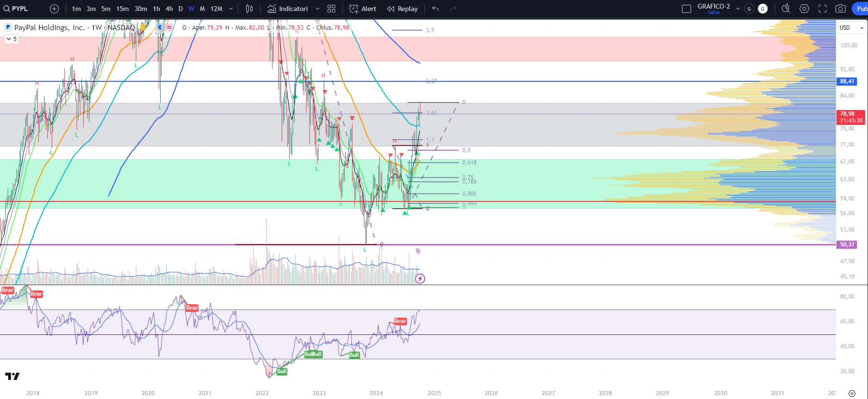
Task: Enter fullscreen mode
Action: 823,9
